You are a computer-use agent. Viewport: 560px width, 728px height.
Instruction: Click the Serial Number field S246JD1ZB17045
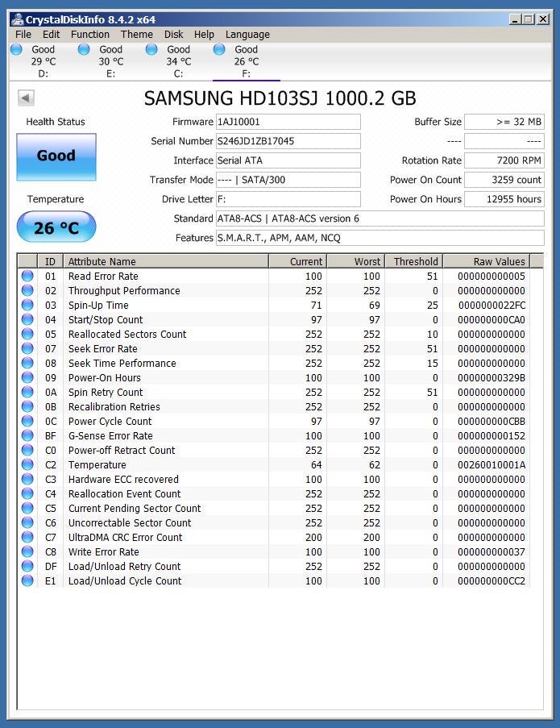[x=288, y=141]
